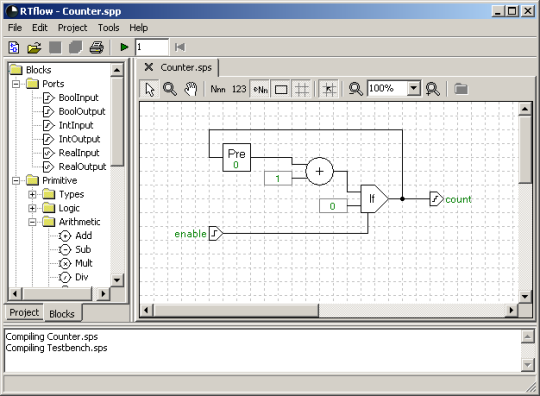Open the Tools menu
The width and height of the screenshot is (540, 396).
click(108, 28)
